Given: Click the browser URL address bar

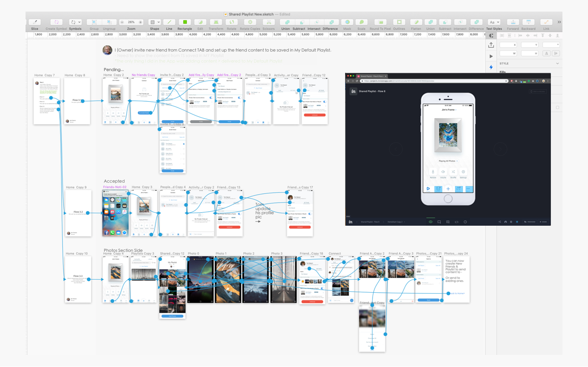Looking at the screenshot, I should point(434,81).
